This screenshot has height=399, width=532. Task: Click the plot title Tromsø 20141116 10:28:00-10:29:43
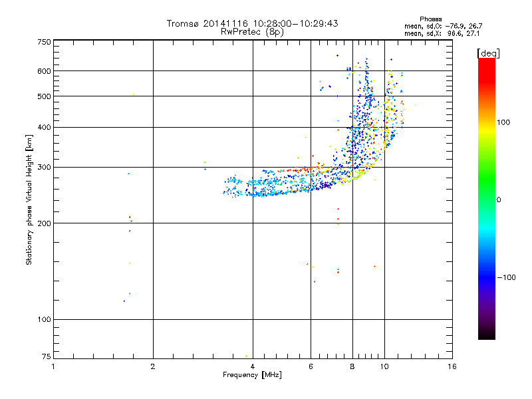point(252,23)
